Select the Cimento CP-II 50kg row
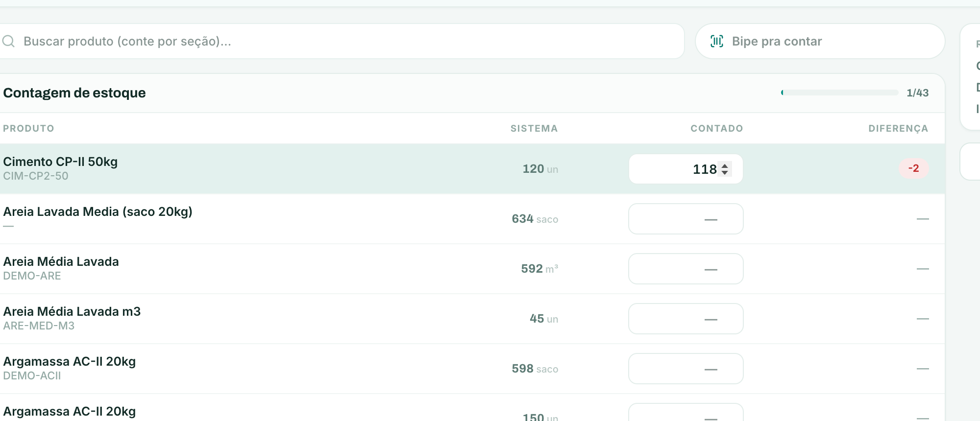 [x=472, y=169]
